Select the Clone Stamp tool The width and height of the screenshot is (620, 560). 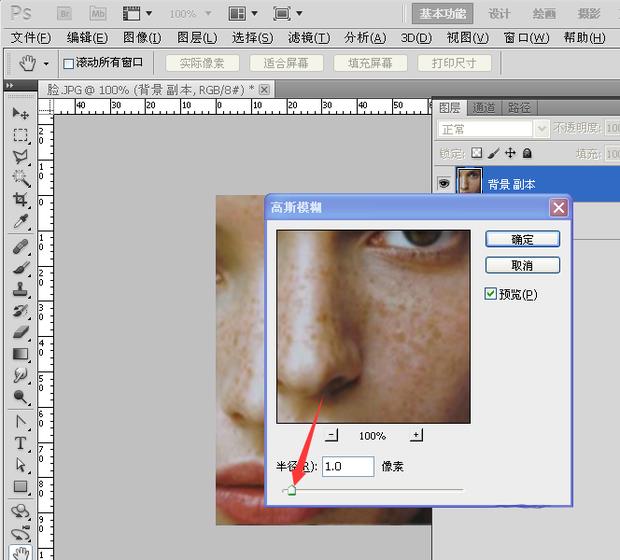20,289
